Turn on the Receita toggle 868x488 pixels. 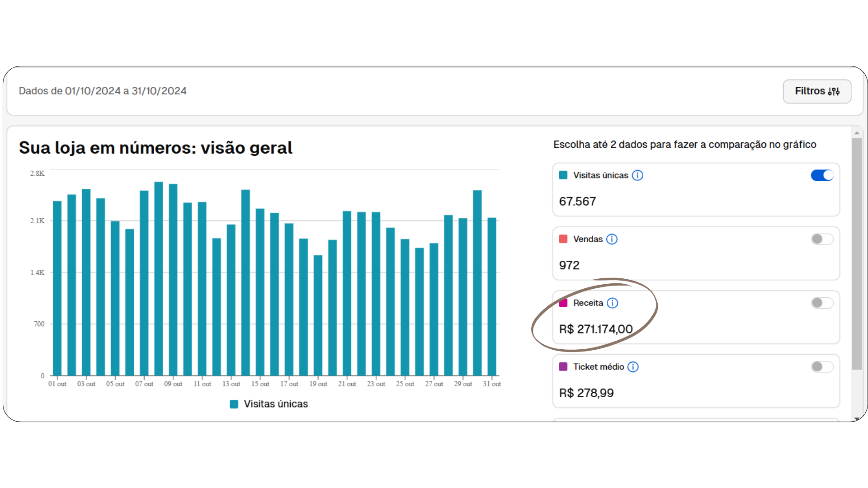pos(822,303)
